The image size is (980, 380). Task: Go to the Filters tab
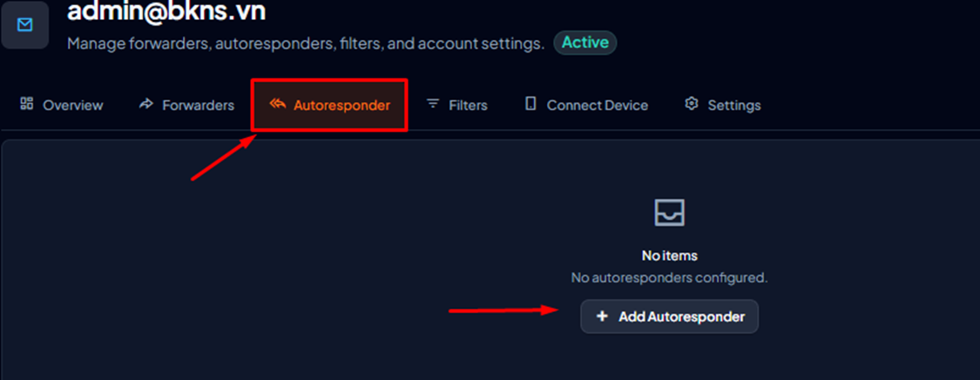(456, 105)
